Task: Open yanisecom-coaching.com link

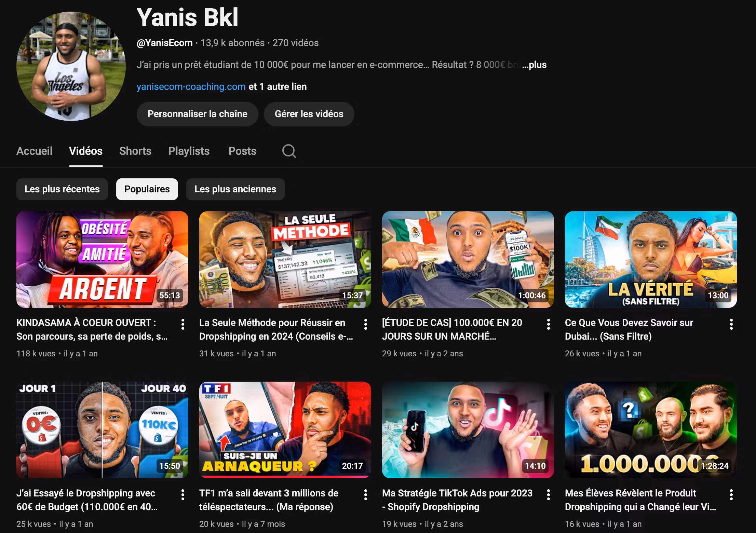Action: pos(191,87)
